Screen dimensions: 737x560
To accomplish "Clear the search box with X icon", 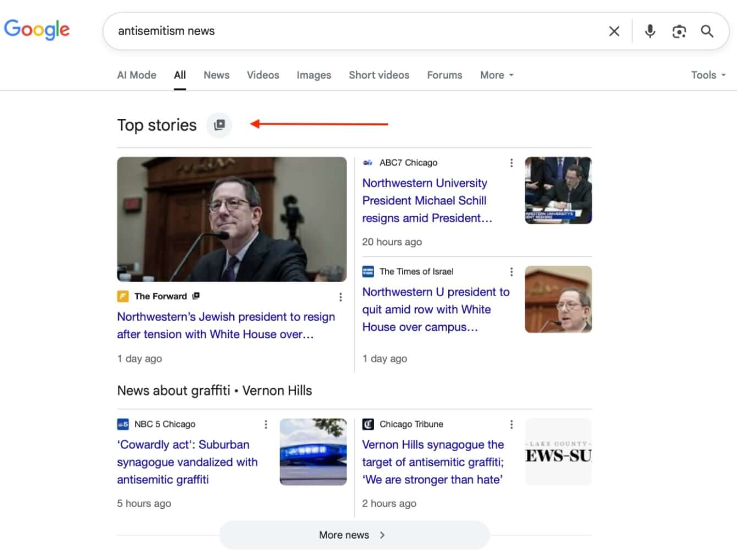I will tap(614, 31).
